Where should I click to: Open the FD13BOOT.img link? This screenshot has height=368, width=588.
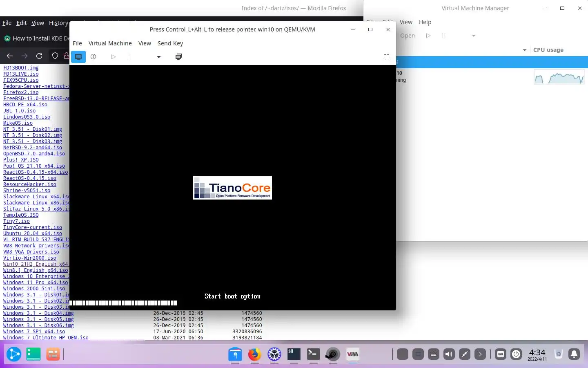(21, 68)
